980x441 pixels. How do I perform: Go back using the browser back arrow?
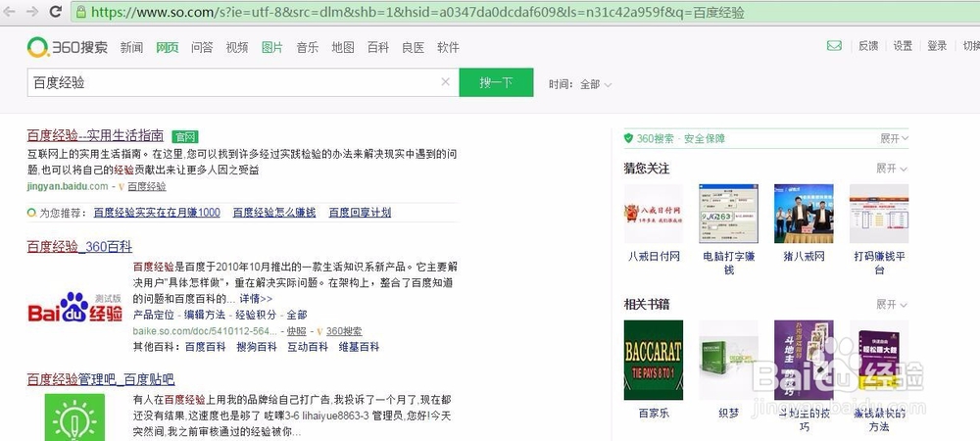(10, 11)
